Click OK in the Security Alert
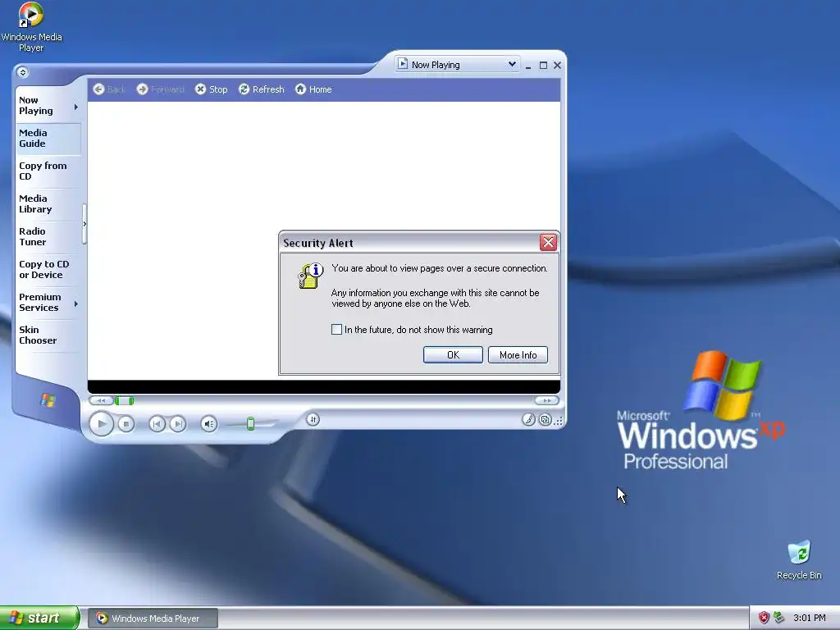 tap(453, 354)
